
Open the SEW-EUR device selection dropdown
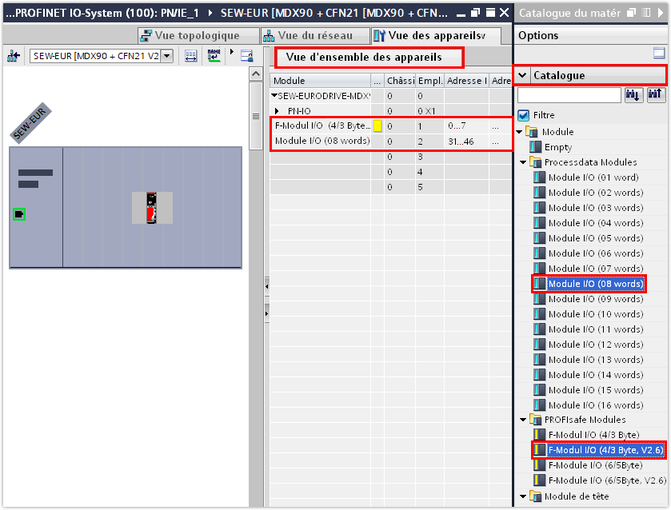coord(166,56)
